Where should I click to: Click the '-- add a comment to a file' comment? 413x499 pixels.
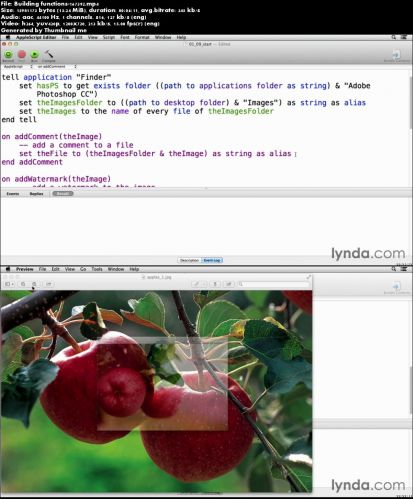(x=76, y=145)
